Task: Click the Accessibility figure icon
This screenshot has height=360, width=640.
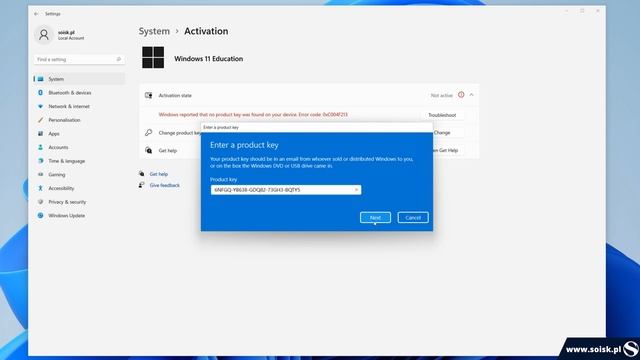Action: pos(40,188)
